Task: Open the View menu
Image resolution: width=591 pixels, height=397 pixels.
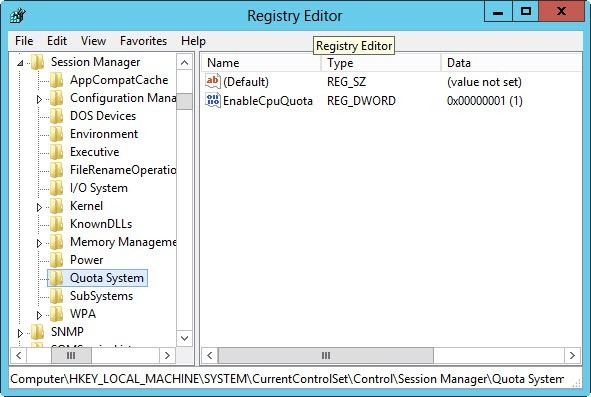Action: pyautogui.click(x=93, y=41)
